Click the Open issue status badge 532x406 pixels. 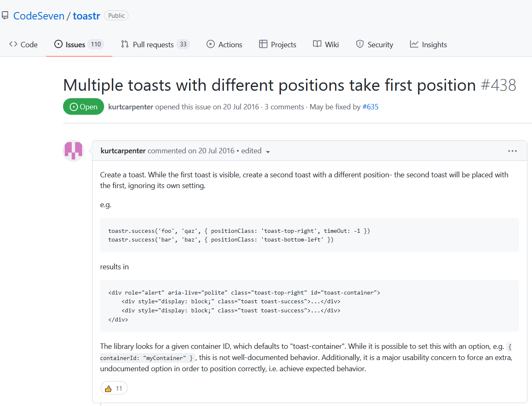[x=83, y=106]
